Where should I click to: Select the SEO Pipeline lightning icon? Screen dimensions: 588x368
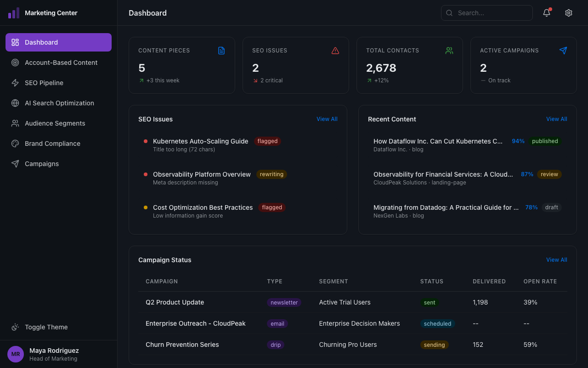[x=15, y=83]
